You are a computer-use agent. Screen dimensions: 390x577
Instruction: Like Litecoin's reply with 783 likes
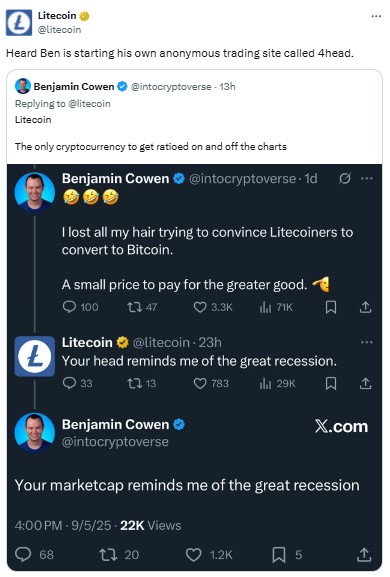[x=200, y=383]
